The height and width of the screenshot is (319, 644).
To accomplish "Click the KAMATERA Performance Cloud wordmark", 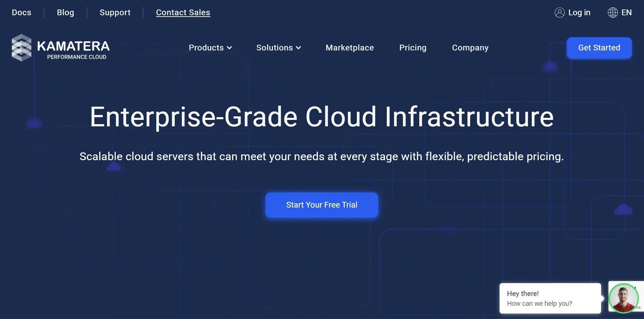I will (73, 49).
